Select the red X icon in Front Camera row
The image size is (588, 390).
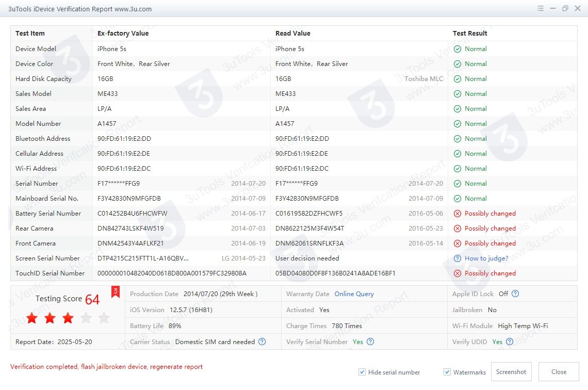click(x=458, y=243)
